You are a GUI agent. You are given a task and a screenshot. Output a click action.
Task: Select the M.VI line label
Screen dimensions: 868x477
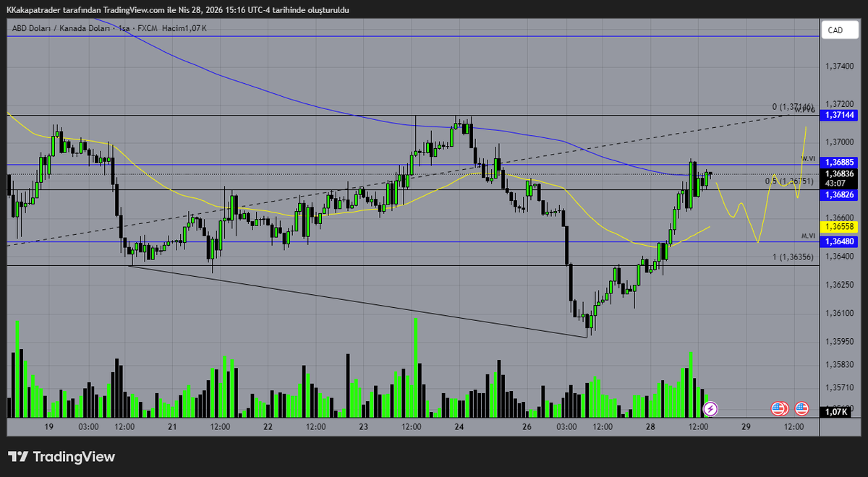click(808, 236)
